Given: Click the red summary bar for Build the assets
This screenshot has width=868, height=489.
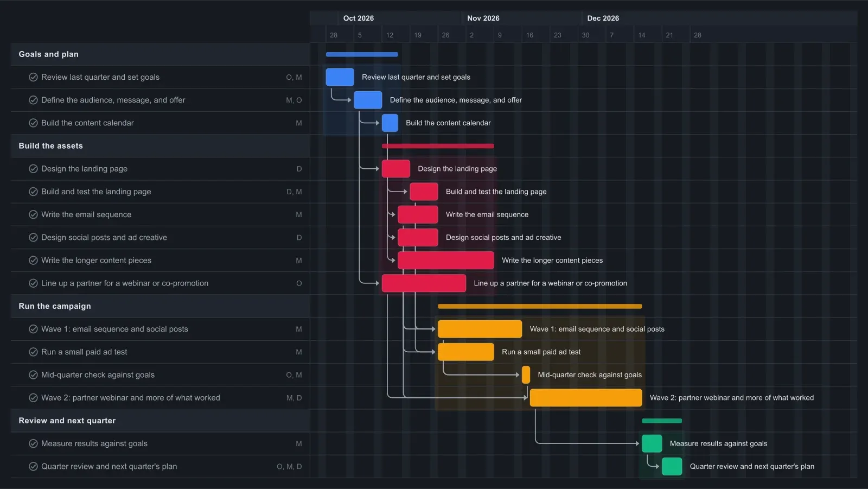Looking at the screenshot, I should [438, 146].
